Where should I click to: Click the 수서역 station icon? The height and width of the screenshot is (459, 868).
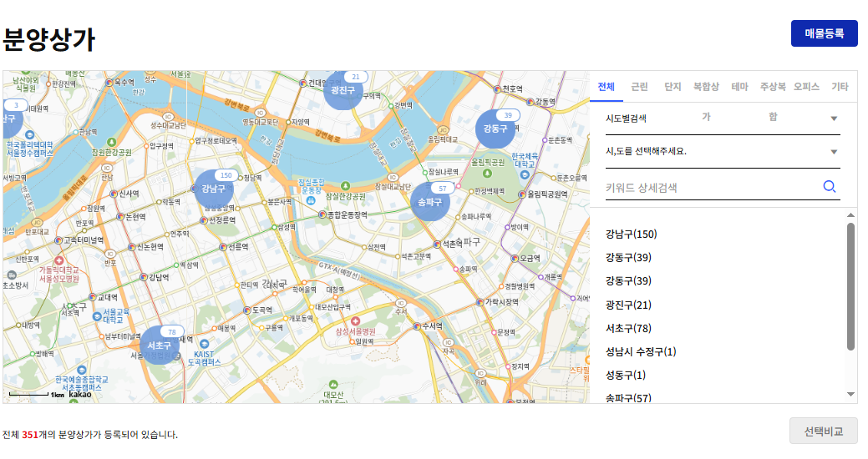[417, 326]
